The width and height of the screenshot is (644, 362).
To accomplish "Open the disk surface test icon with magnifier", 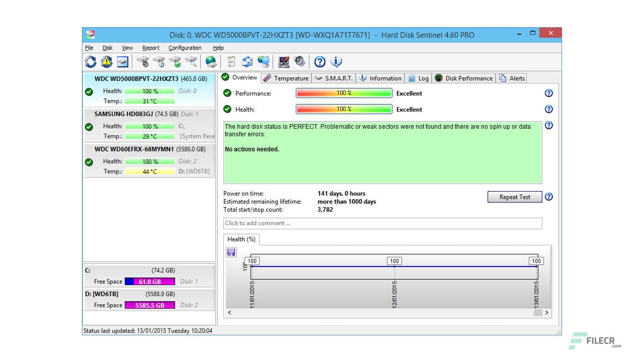I will tap(192, 61).
